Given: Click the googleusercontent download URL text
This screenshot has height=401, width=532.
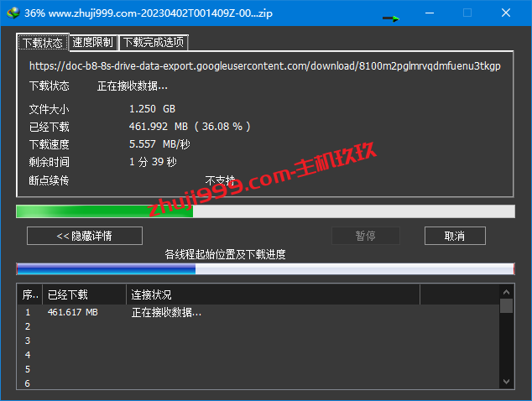Looking at the screenshot, I should pyautogui.click(x=265, y=65).
